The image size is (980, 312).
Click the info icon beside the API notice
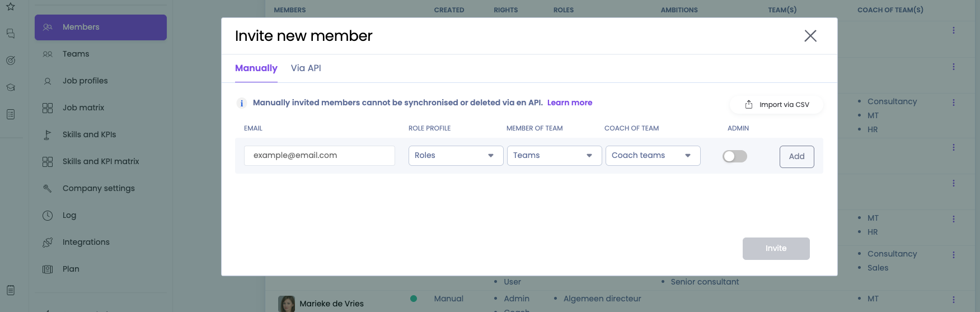pos(242,103)
